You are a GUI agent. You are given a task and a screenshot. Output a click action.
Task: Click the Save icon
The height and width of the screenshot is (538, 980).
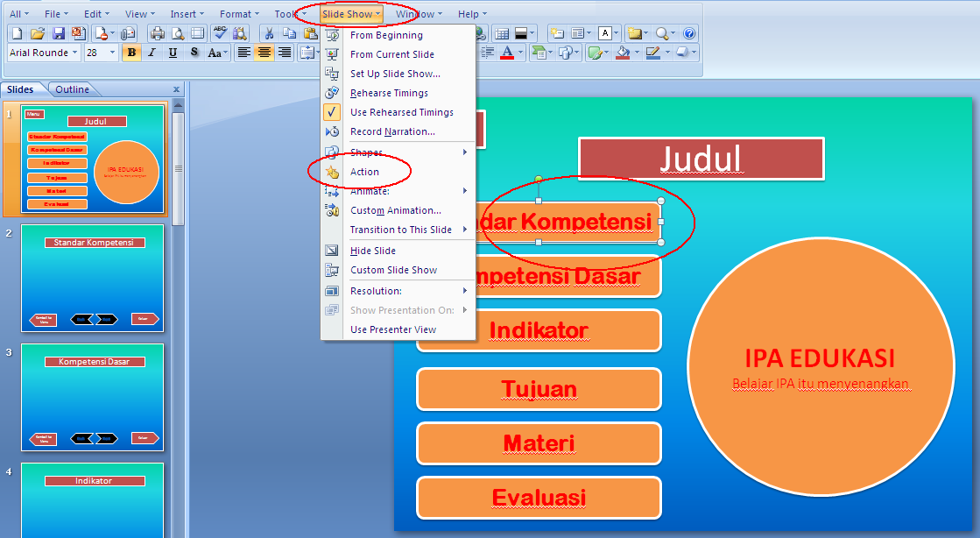point(58,32)
